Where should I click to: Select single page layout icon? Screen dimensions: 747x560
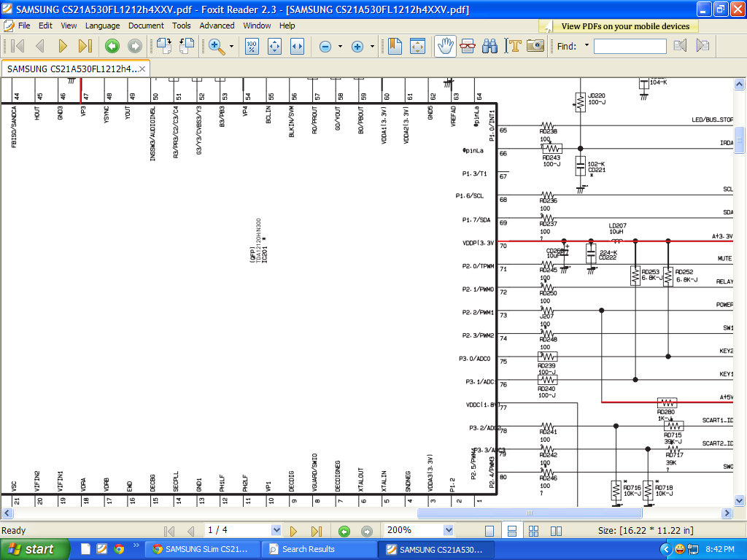pyautogui.click(x=489, y=531)
